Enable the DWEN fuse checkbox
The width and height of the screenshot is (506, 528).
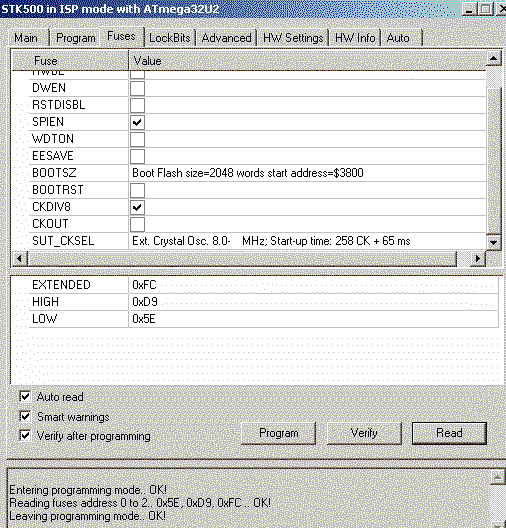pyautogui.click(x=137, y=88)
